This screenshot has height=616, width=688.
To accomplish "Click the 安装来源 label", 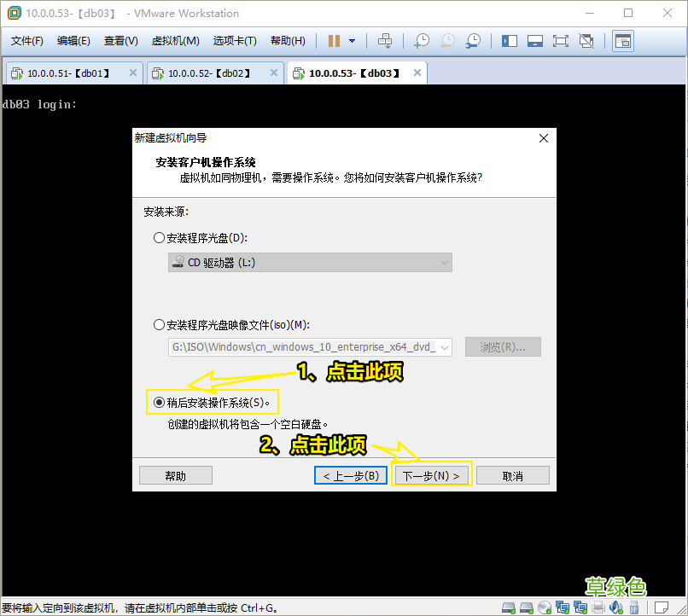I will pyautogui.click(x=166, y=212).
